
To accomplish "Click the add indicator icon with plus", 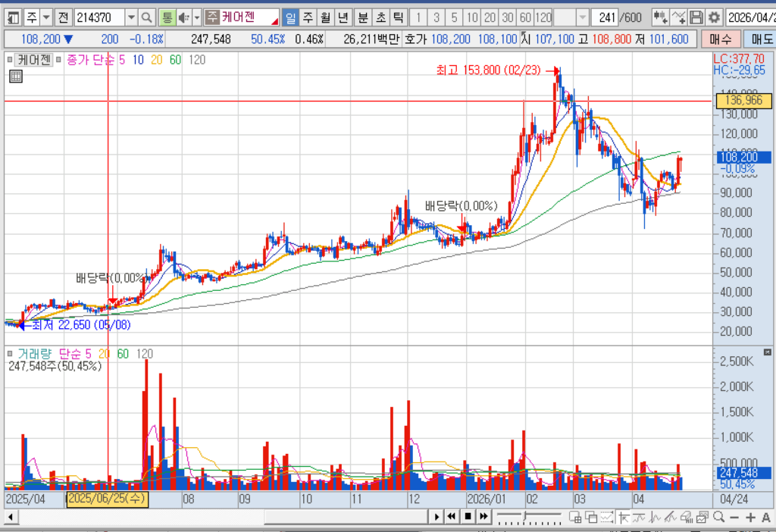I will click(x=680, y=18).
